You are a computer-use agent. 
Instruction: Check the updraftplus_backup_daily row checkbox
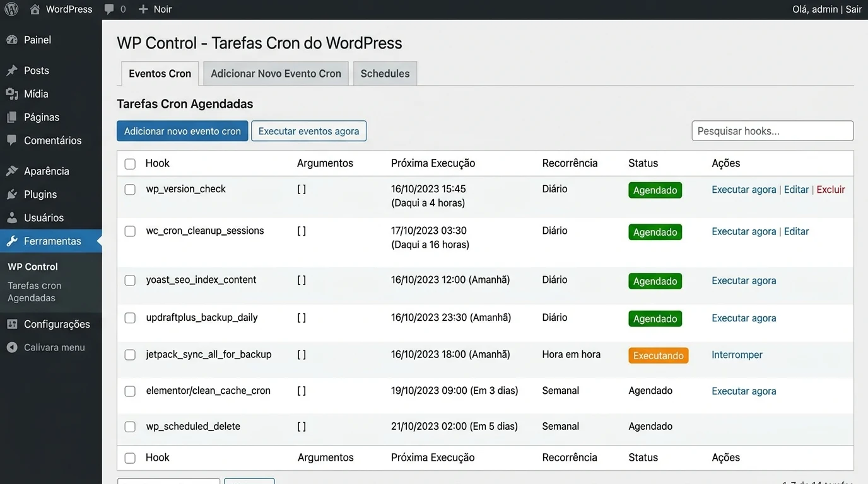[x=130, y=318]
